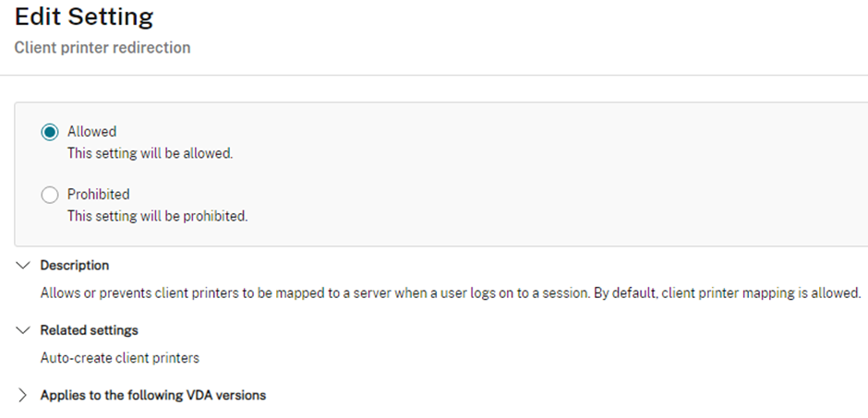Screen dimensions: 868x418
Task: Open the Auto-create client printers related setting
Action: tap(119, 358)
